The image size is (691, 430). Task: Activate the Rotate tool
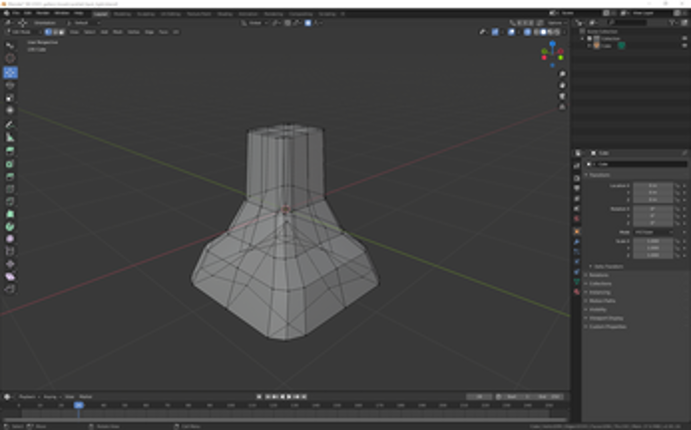point(10,85)
